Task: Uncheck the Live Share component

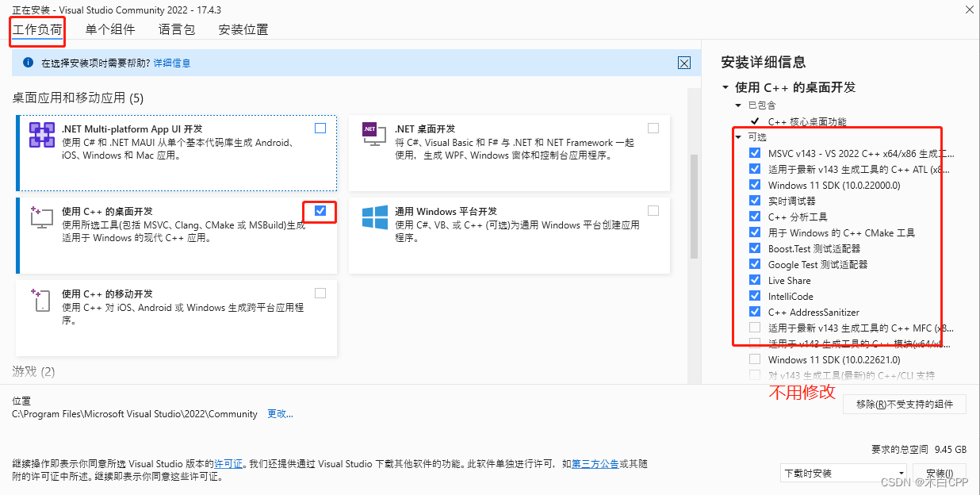Action: [755, 280]
